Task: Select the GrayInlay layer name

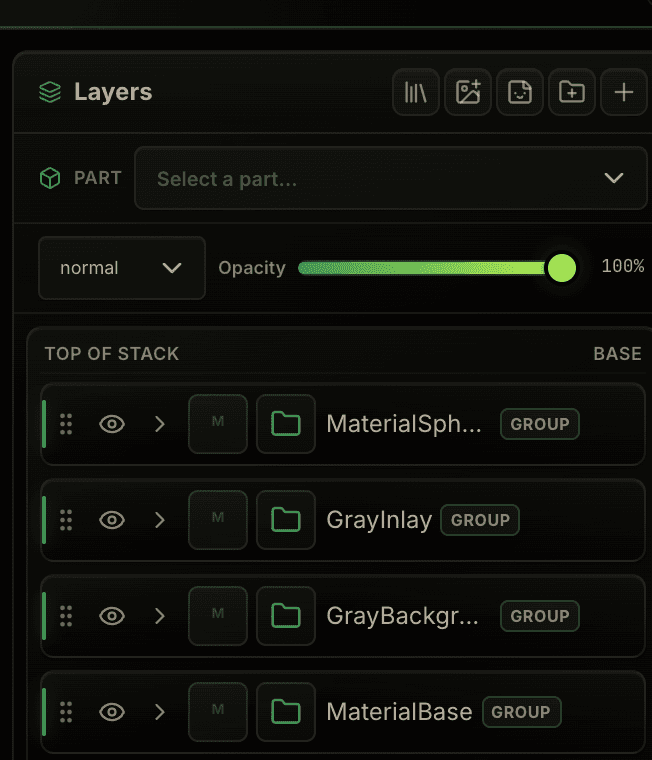Action: (x=379, y=520)
